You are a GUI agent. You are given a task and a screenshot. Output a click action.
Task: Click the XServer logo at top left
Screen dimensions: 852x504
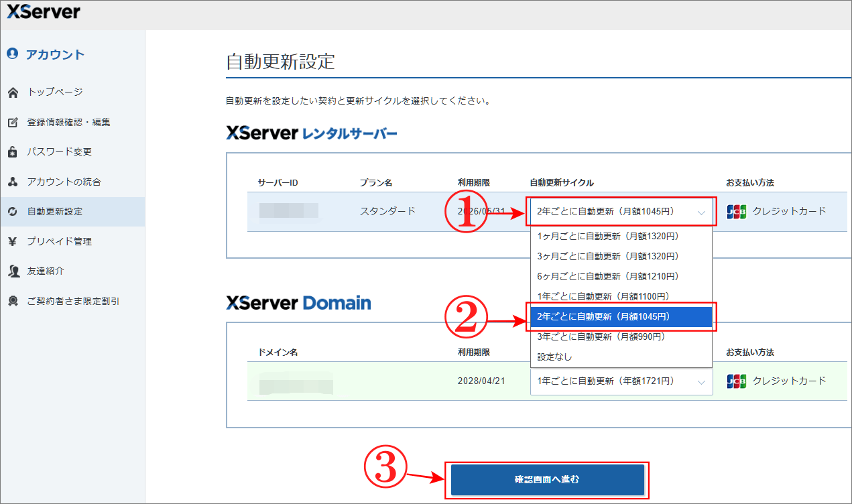click(42, 11)
